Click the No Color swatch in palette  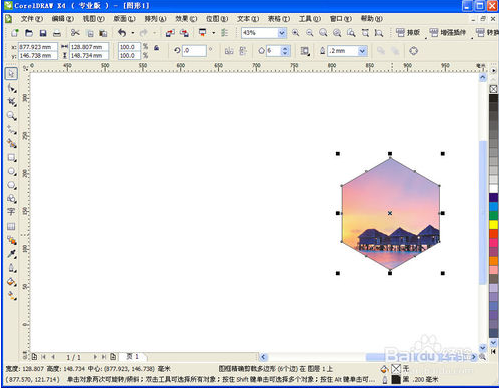click(x=493, y=89)
